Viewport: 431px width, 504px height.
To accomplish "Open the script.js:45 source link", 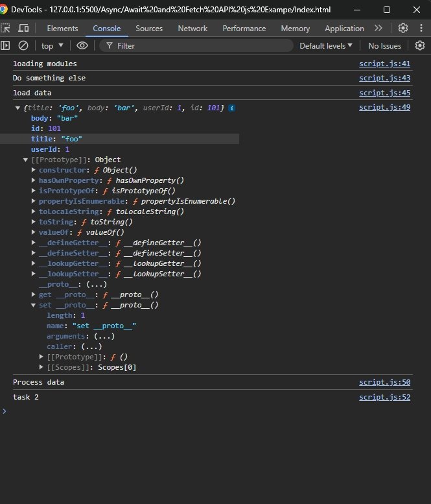I will coord(384,93).
